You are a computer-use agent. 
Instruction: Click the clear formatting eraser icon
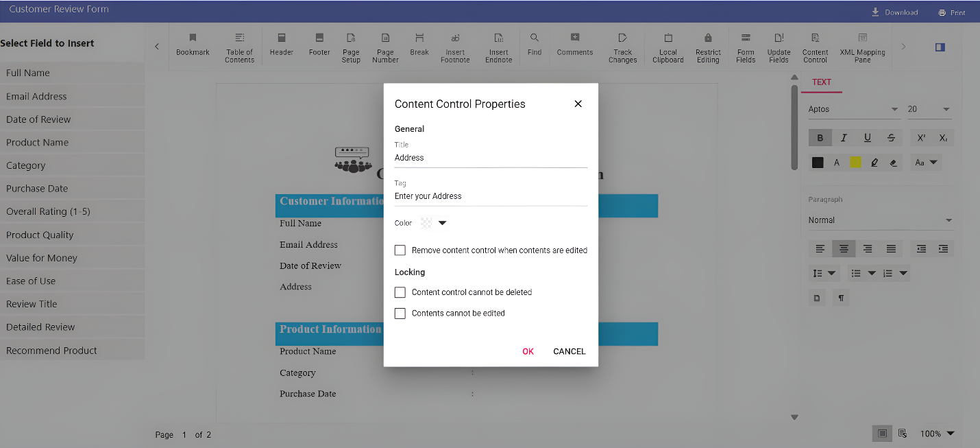tap(893, 163)
